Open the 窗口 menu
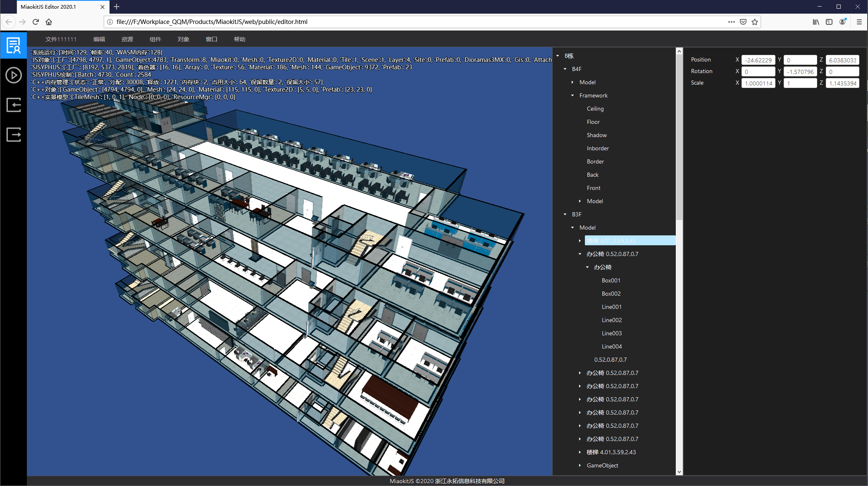This screenshot has width=868, height=486. coord(212,39)
